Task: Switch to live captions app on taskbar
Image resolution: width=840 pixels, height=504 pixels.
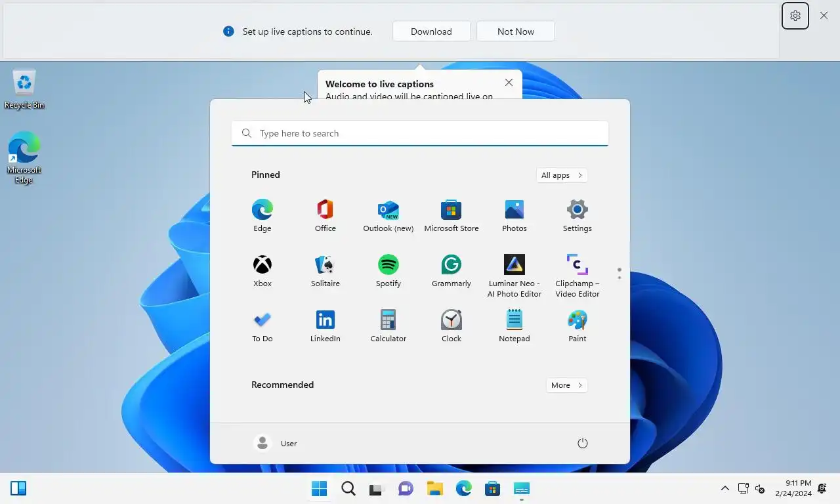Action: pyautogui.click(x=521, y=488)
